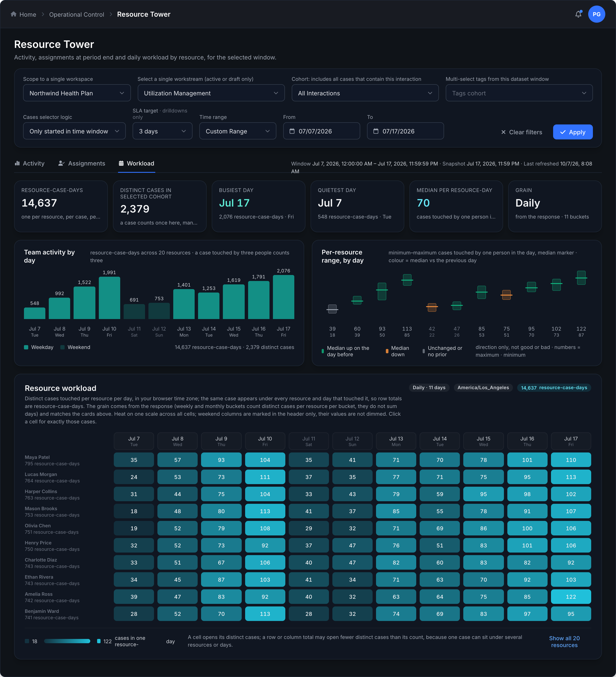Click the X icon beside Clear filters
Image resolution: width=616 pixels, height=677 pixels.
[x=503, y=132]
